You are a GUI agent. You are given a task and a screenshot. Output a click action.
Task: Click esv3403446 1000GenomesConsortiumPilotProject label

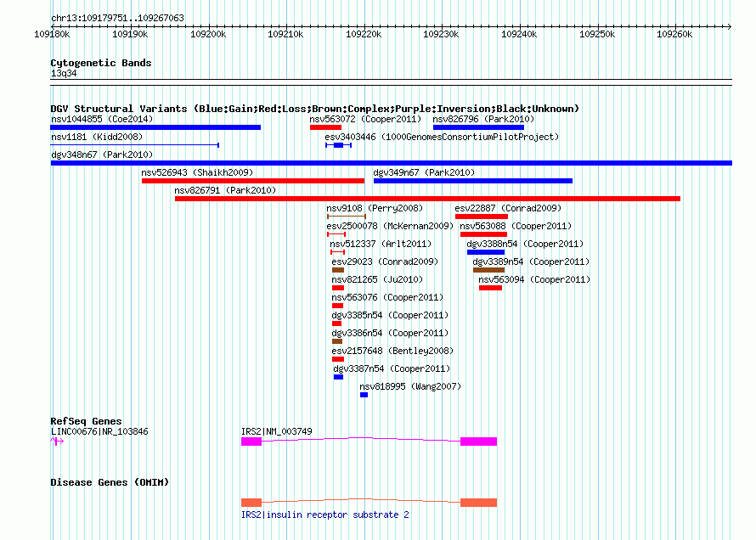442,137
